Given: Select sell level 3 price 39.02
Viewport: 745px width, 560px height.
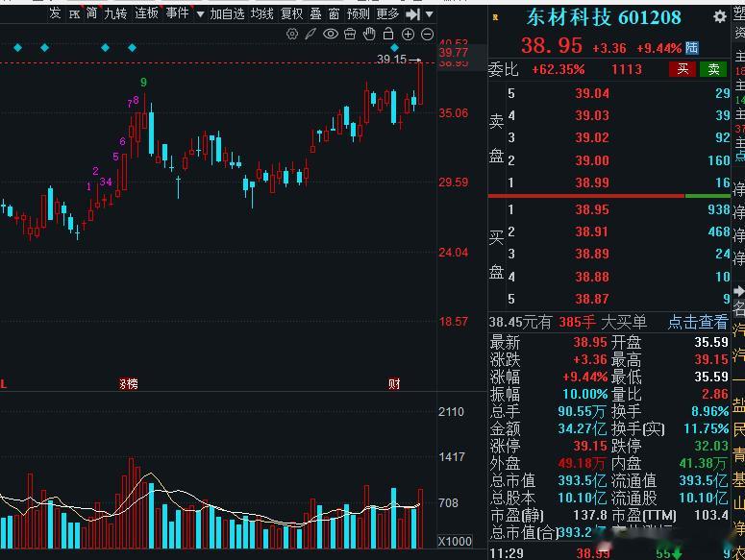Looking at the screenshot, I should 592,137.
